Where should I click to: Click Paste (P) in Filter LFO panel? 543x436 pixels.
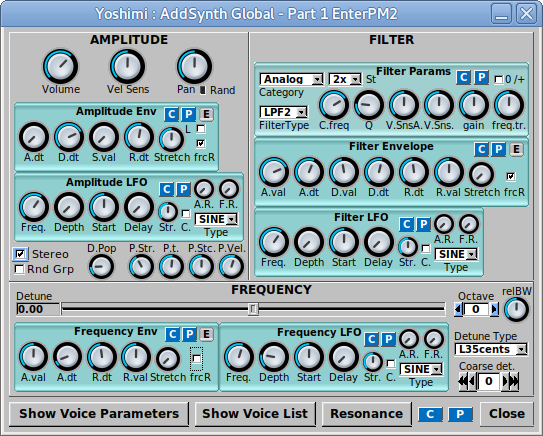point(423,224)
